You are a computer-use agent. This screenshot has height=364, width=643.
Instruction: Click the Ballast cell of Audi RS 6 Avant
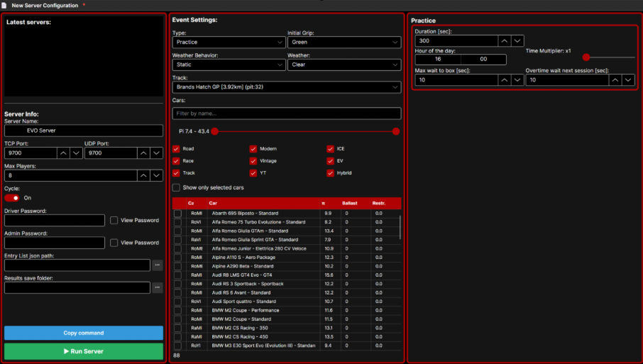(355, 292)
